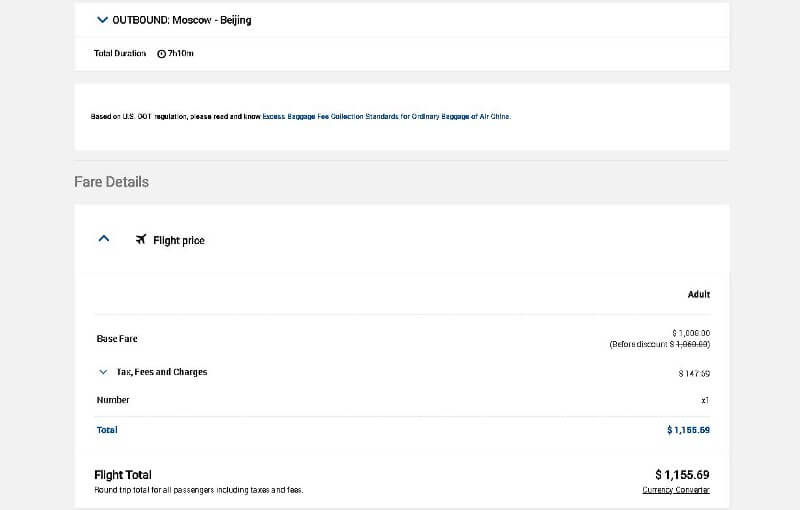This screenshot has width=800, height=510.
Task: Expand the Tax, Fees and Charges chevron
Action: (x=103, y=372)
